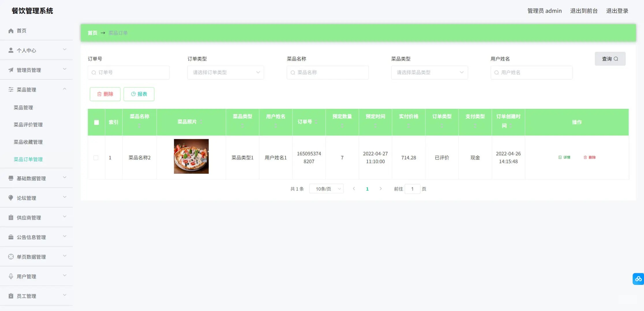The width and height of the screenshot is (644, 311).
Task: Expand the 单页数据管理 menu chevron
Action: click(65, 256)
